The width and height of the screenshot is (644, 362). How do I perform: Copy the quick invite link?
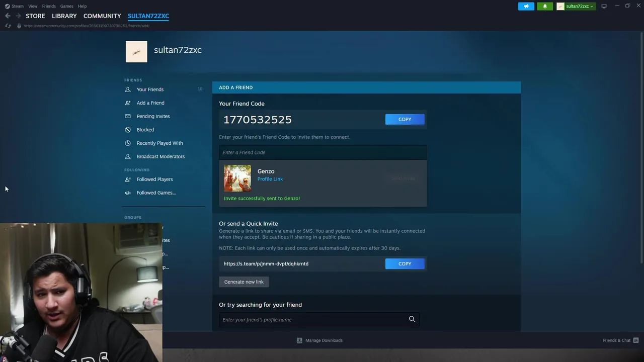pyautogui.click(x=405, y=263)
